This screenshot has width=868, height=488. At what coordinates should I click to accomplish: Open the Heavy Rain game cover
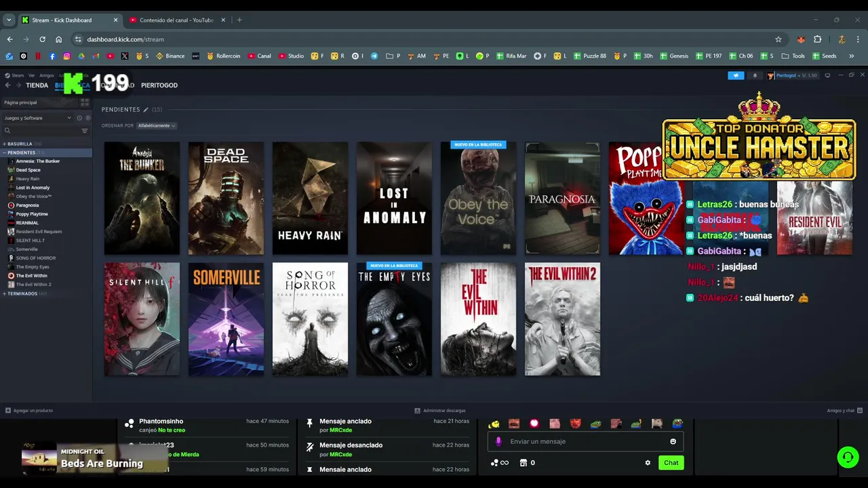click(x=310, y=199)
